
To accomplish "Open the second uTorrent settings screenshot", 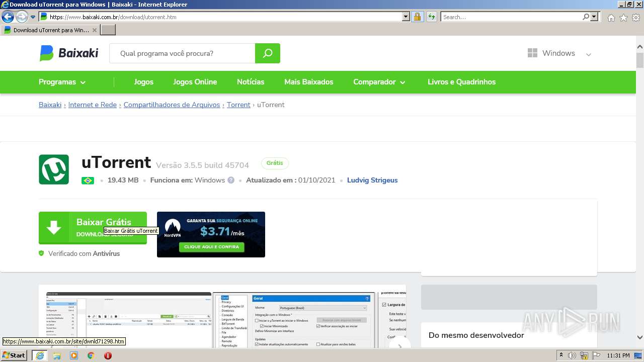I will click(x=294, y=320).
